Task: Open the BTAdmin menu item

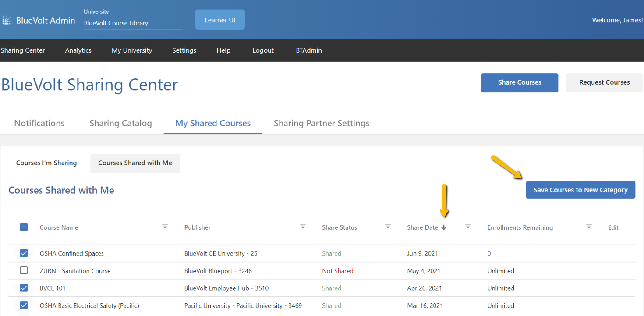Action: (309, 50)
